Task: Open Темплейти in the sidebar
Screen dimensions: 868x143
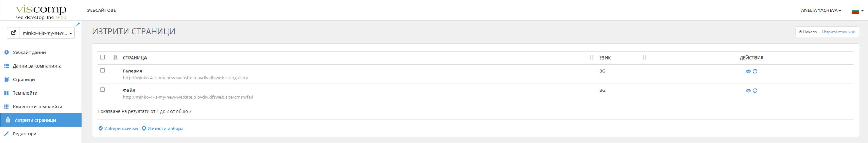Action: click(25, 93)
